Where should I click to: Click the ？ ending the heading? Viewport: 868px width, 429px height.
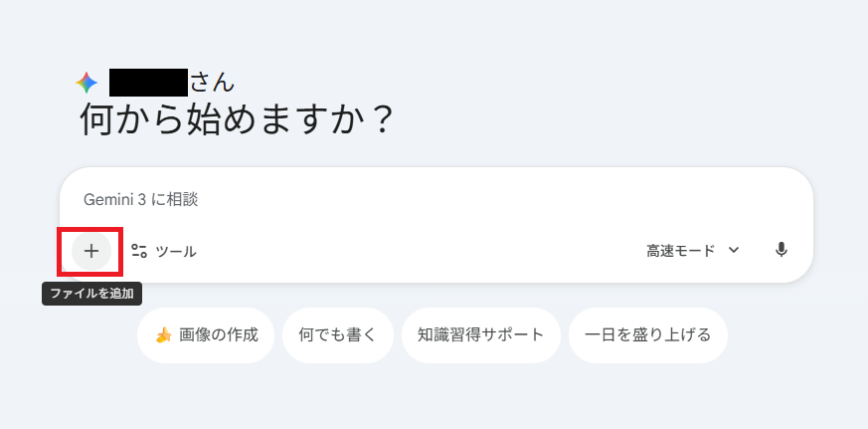[382, 122]
